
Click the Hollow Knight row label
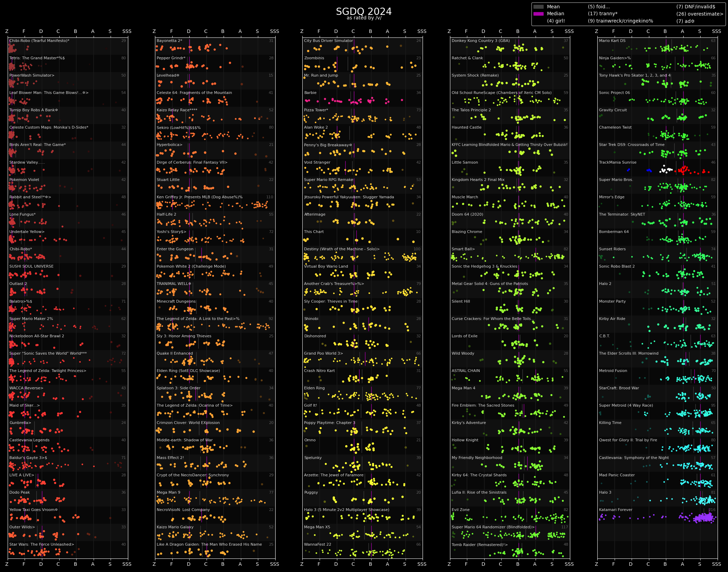click(x=465, y=440)
